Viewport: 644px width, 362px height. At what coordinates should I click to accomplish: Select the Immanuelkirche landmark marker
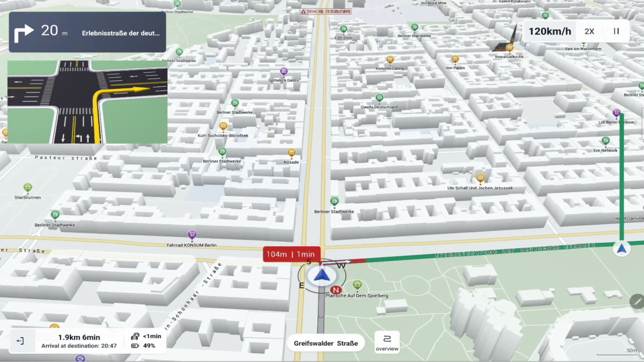click(509, 48)
